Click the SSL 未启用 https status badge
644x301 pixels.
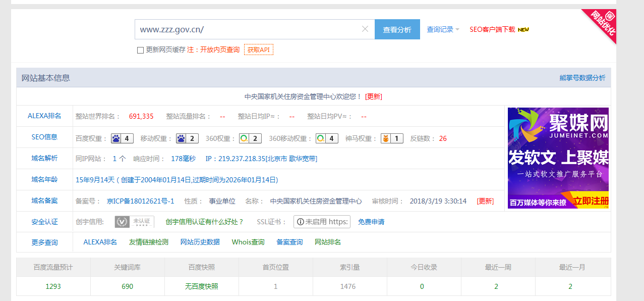point(322,222)
